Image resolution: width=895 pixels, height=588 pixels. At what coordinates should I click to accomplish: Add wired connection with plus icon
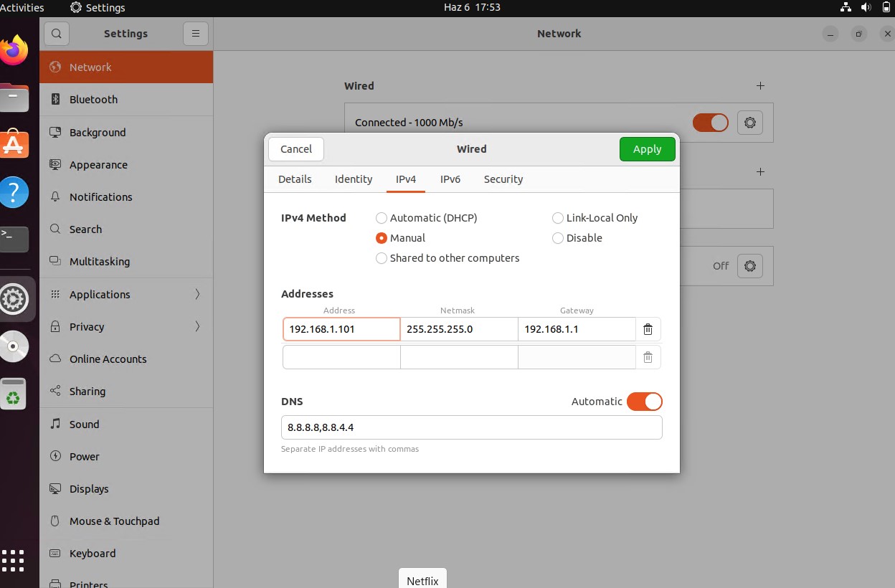(760, 85)
